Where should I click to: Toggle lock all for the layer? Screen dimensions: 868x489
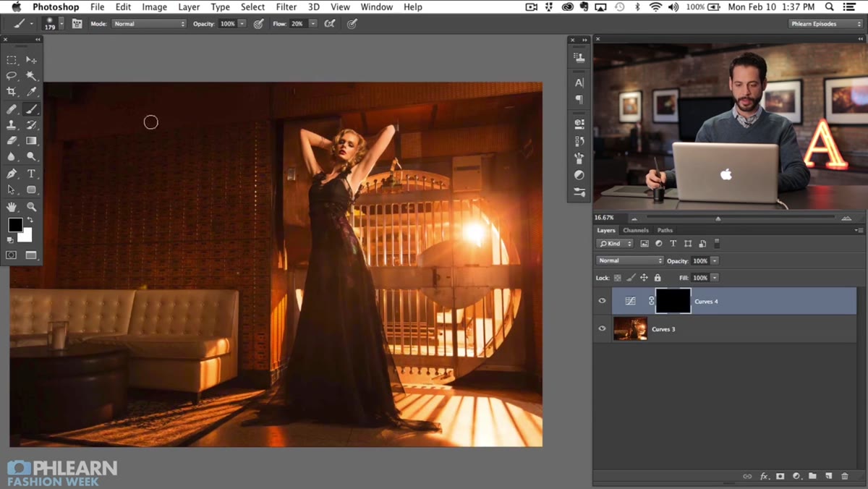[658, 278]
